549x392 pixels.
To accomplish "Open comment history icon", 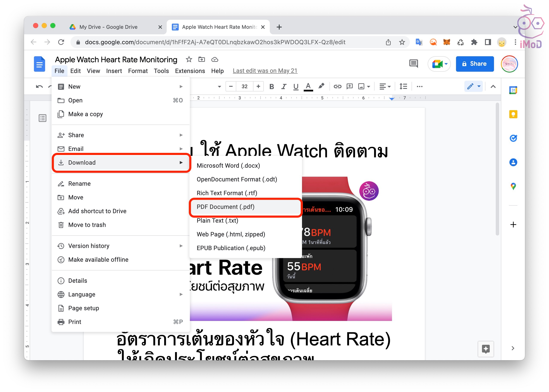I will (x=413, y=64).
